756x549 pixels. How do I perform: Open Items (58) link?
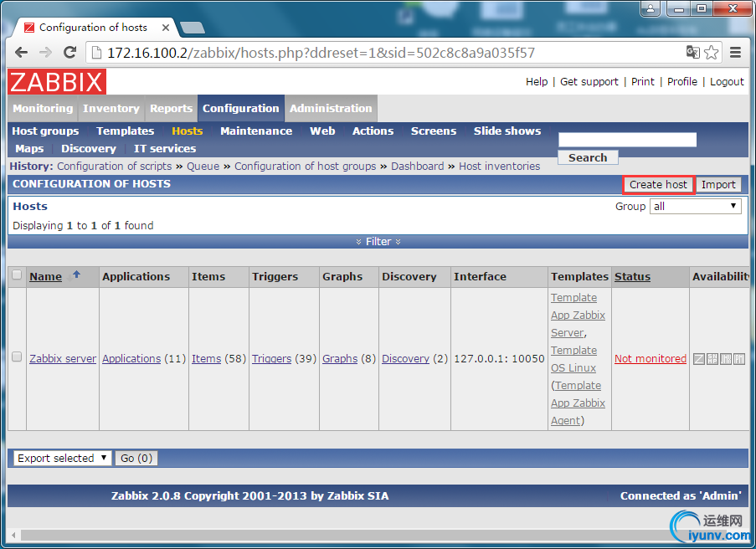[x=206, y=359]
